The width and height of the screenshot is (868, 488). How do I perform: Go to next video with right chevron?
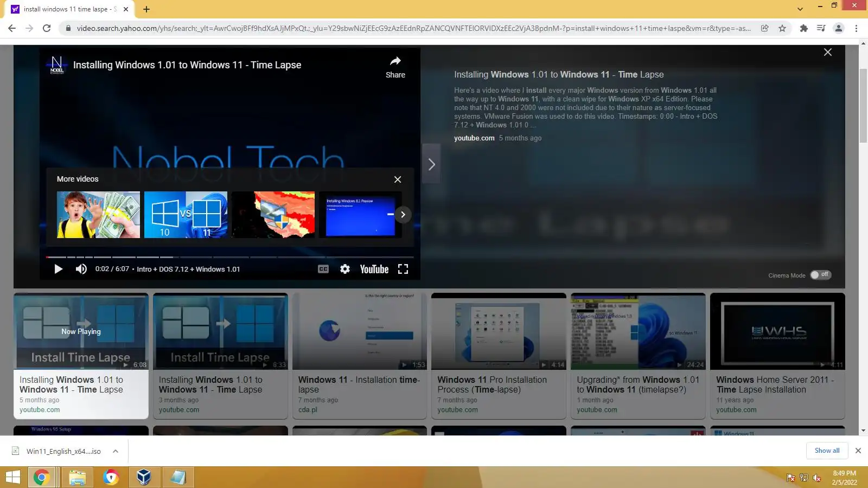[431, 164]
